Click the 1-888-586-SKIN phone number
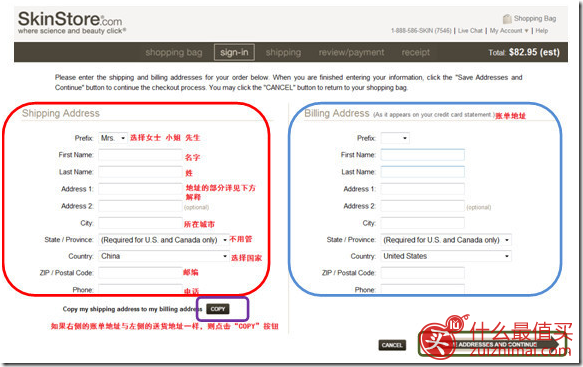Screen dimensions: 583x367 click(x=421, y=30)
